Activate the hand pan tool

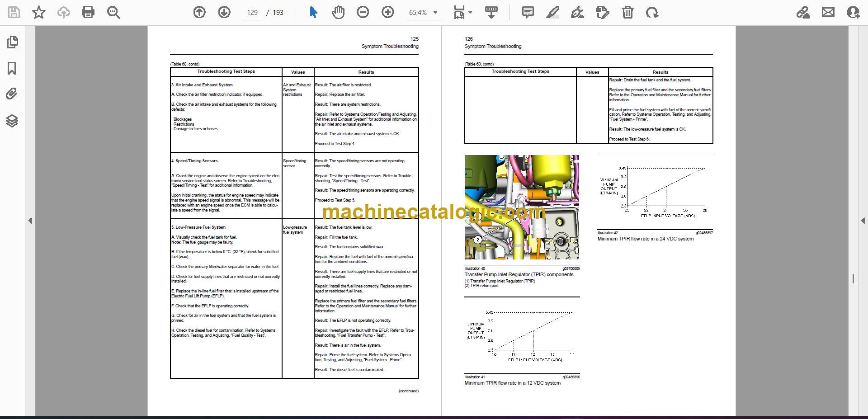[338, 12]
